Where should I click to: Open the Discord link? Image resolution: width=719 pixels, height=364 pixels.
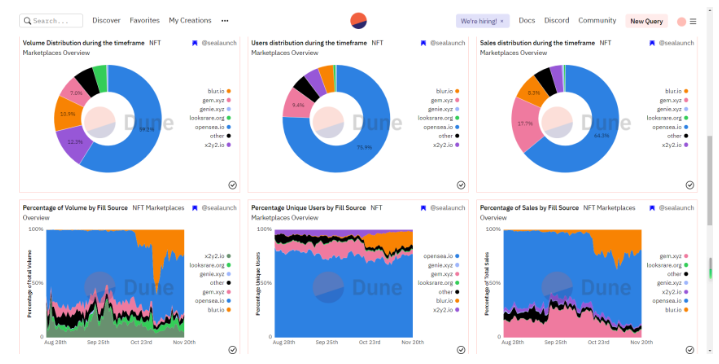(557, 21)
